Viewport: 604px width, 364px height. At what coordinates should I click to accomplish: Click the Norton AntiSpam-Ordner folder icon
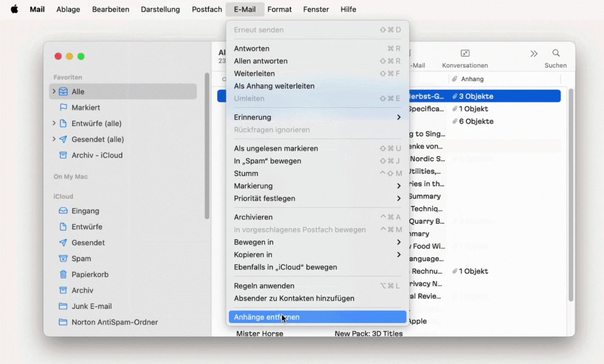click(63, 322)
